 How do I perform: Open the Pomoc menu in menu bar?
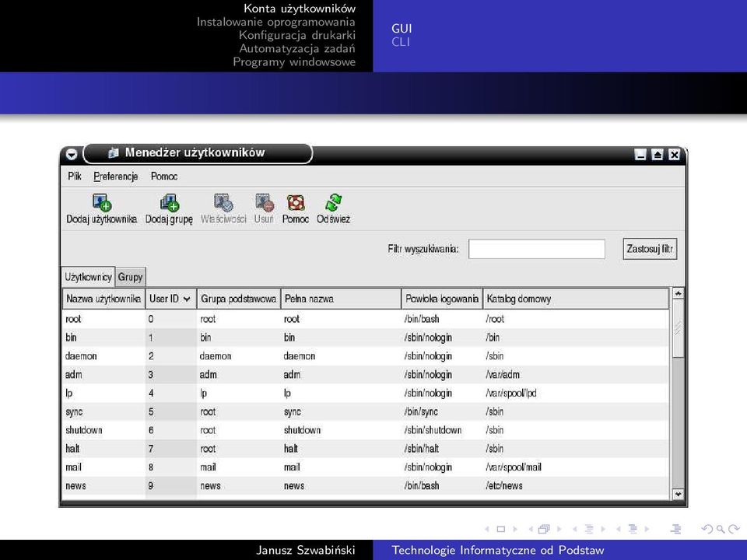pyautogui.click(x=164, y=177)
